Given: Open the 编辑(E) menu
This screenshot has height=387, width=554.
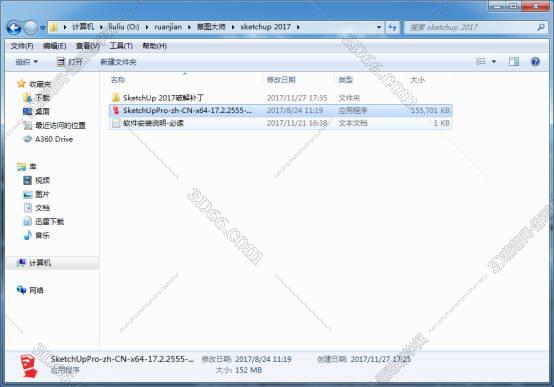Looking at the screenshot, I should point(54,46).
